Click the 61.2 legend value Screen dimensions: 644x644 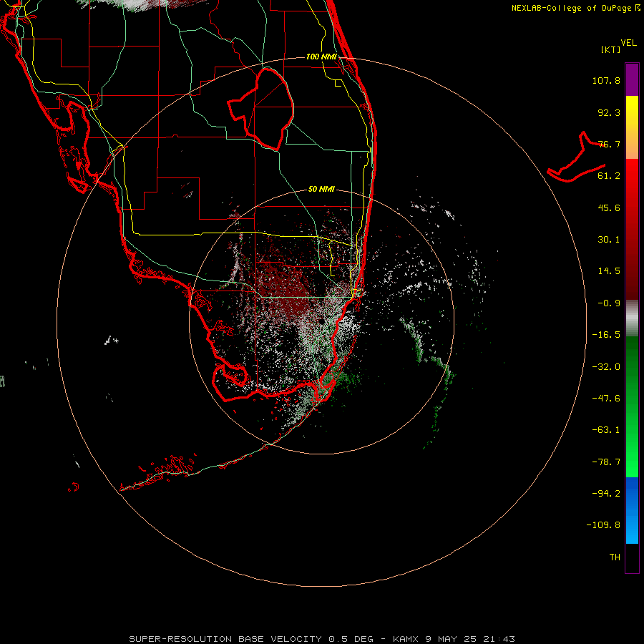(x=609, y=176)
